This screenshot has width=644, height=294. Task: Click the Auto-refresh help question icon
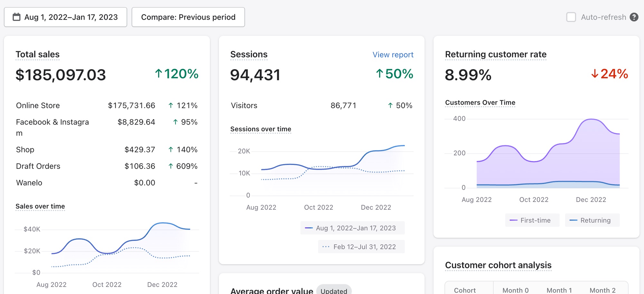(x=634, y=17)
